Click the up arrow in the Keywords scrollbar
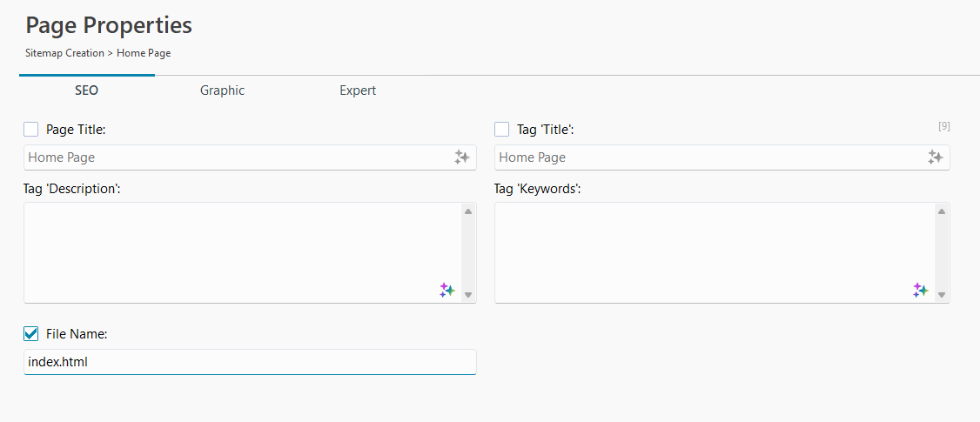980x422 pixels. [x=942, y=211]
